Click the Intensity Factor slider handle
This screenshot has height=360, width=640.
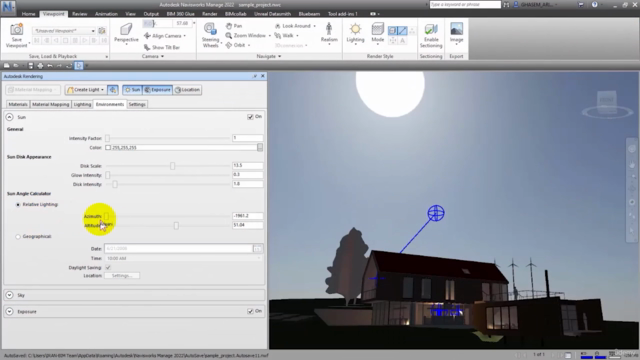click(107, 138)
